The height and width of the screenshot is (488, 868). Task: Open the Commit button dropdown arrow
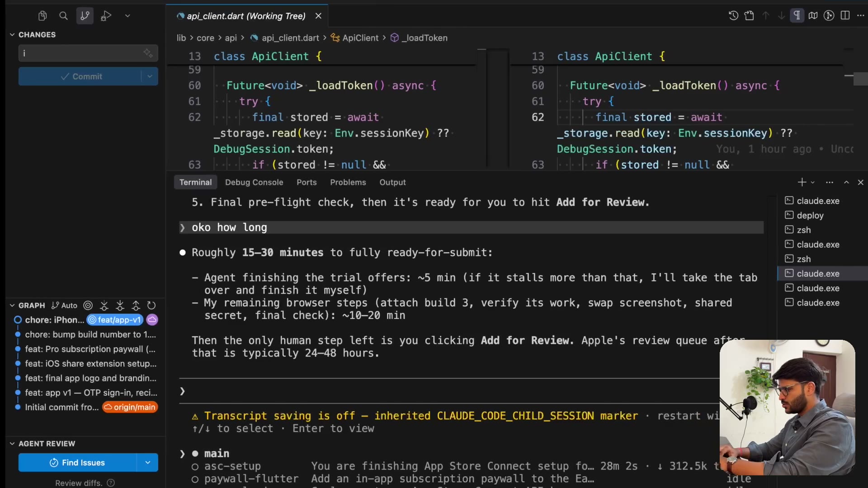150,76
